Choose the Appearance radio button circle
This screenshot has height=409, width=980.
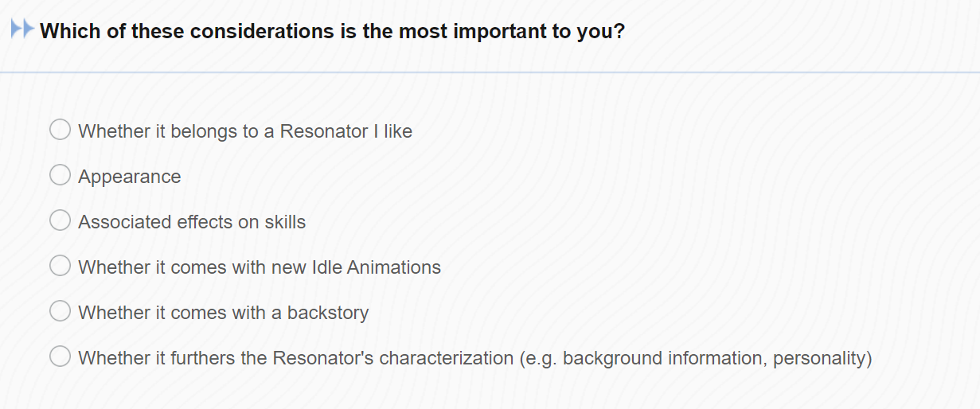pos(61,174)
